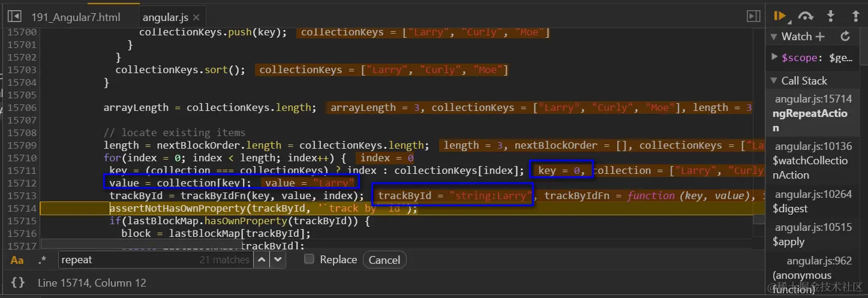Viewport: 868px width, 298px height.
Task: Cancel the search bar
Action: tap(384, 260)
